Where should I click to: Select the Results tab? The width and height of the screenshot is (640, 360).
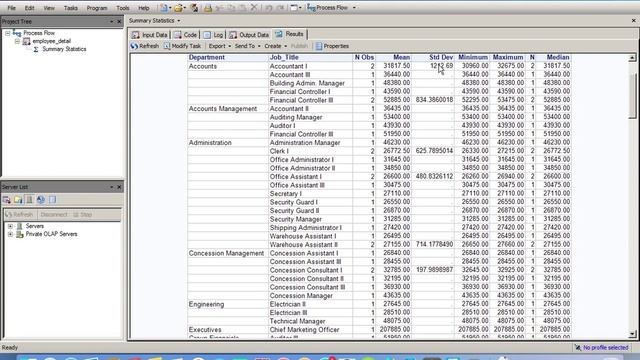(x=289, y=34)
